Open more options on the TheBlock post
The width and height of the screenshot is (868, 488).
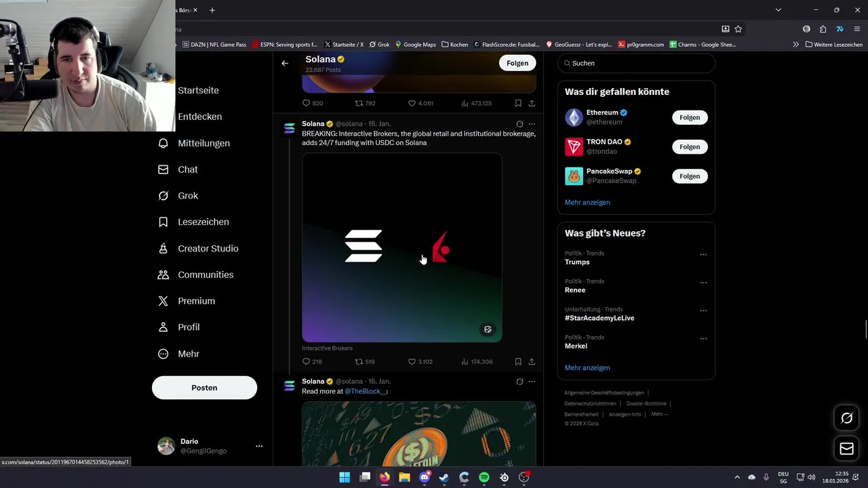coord(532,382)
